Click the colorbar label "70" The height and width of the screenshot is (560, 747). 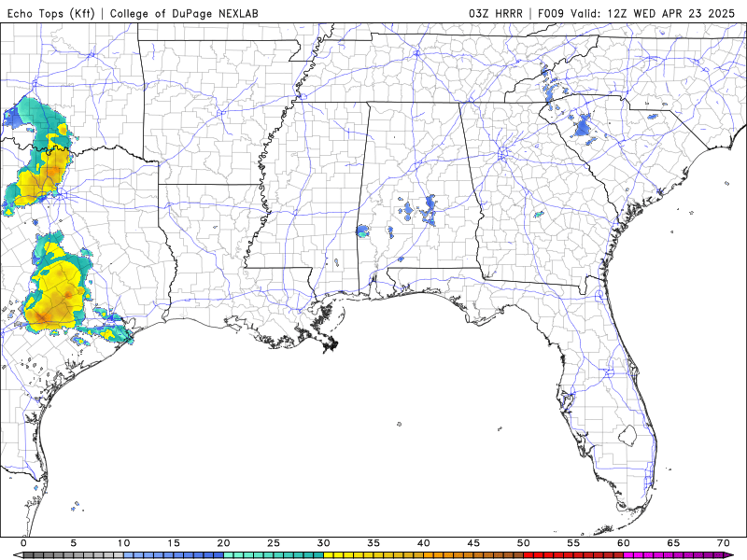724,543
